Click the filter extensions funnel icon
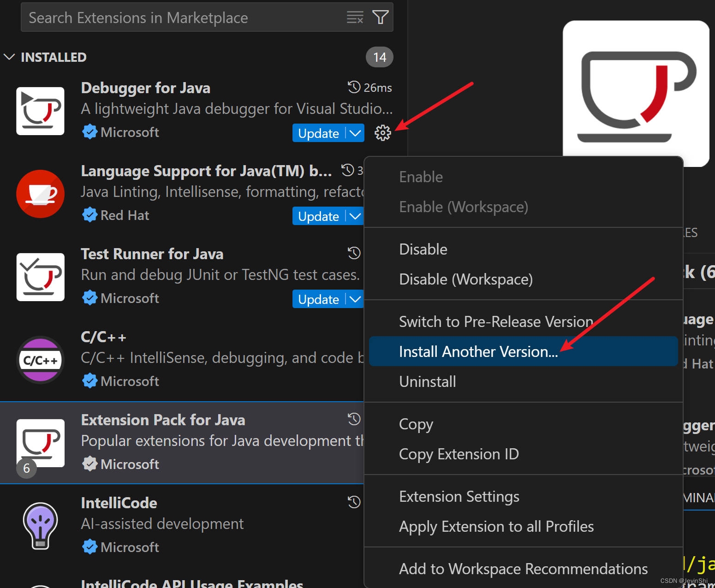 pyautogui.click(x=380, y=18)
